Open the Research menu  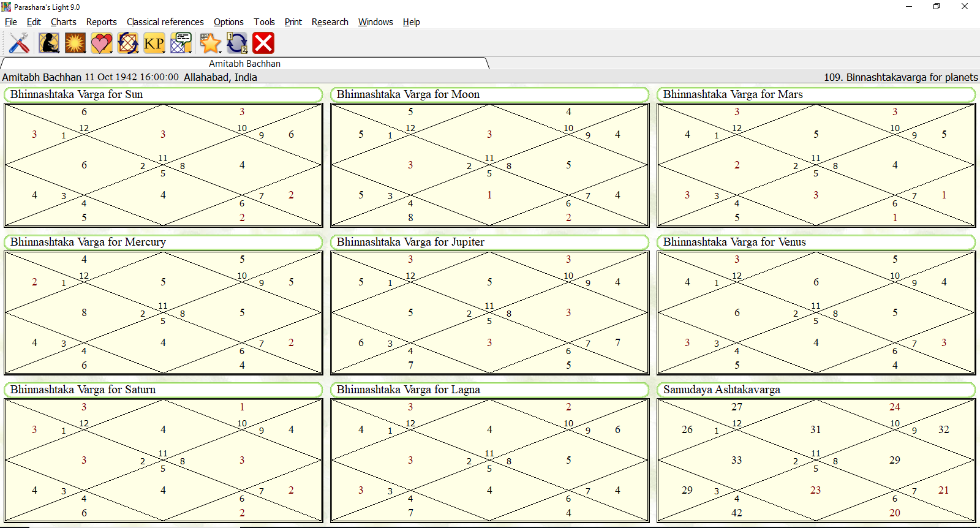pyautogui.click(x=330, y=22)
